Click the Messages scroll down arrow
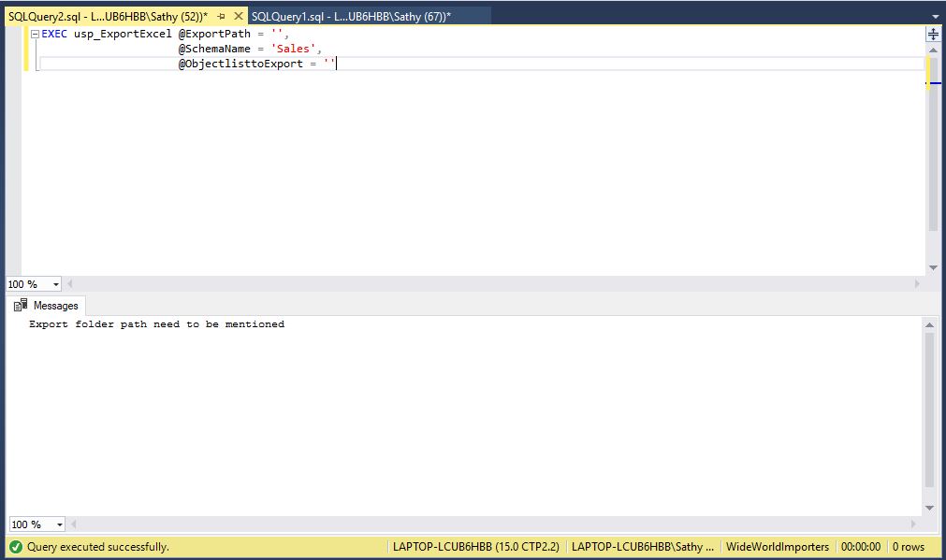Screen dimensions: 946x560 point(930,509)
